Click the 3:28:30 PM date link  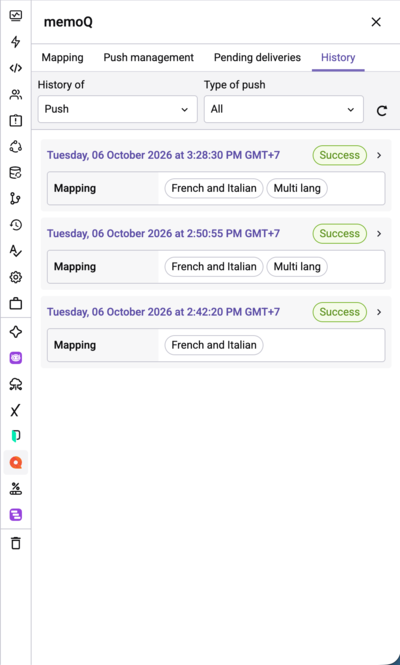coord(163,155)
